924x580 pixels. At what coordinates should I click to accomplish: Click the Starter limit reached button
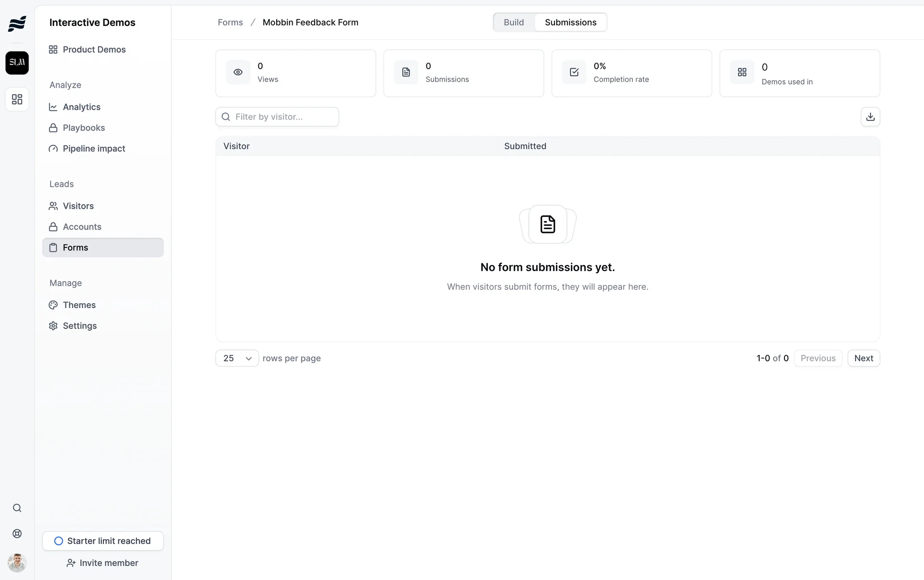pos(103,541)
